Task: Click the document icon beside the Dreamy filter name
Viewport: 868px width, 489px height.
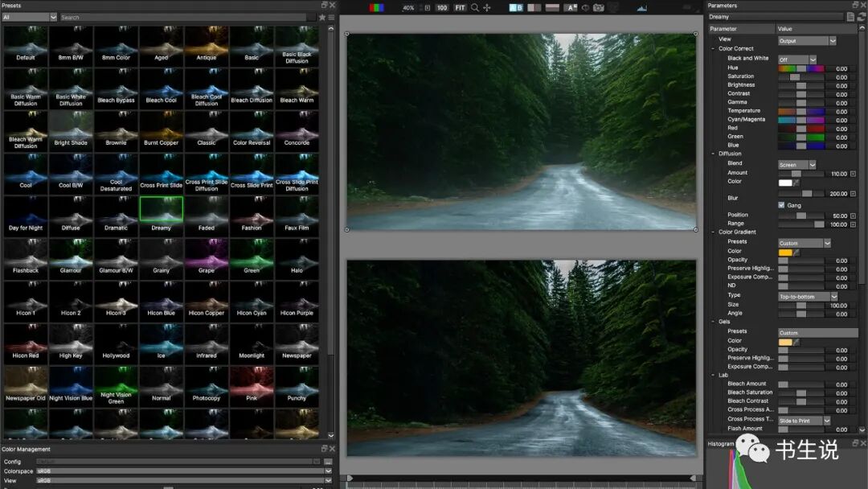Action: tap(851, 16)
